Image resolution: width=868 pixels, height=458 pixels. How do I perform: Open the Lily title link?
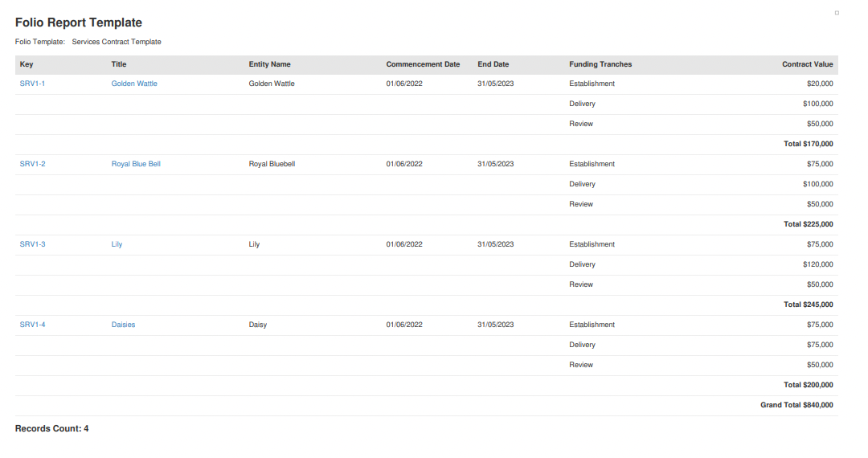[x=117, y=244]
